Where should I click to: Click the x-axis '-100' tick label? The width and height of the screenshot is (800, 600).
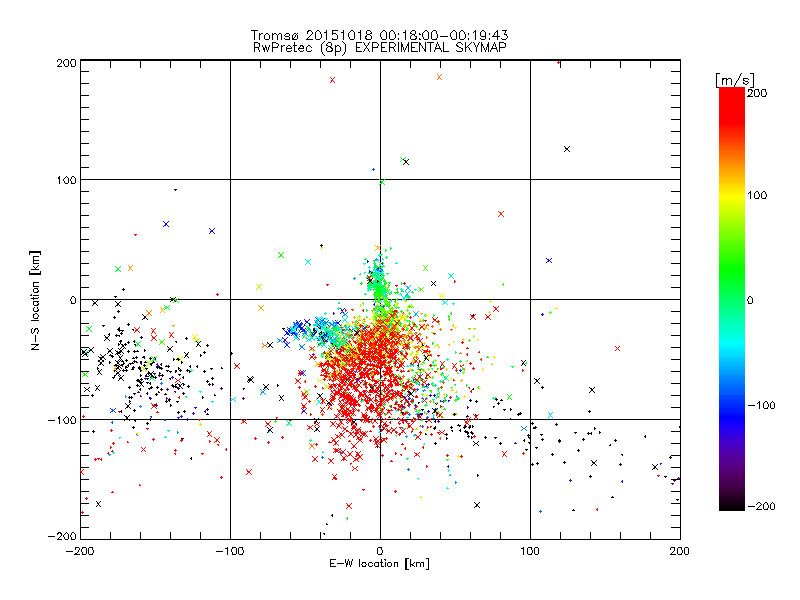[x=230, y=552]
